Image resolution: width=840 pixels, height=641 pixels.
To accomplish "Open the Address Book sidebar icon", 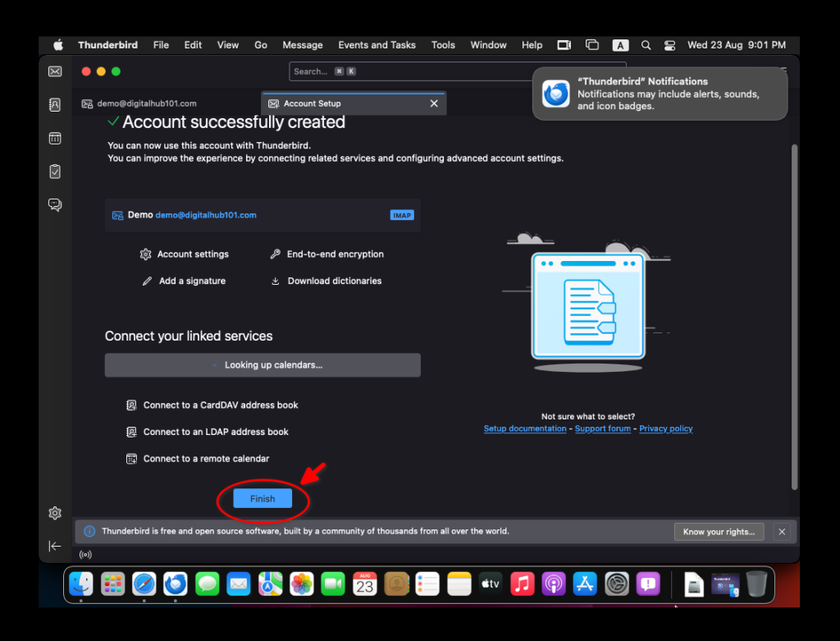I will (x=55, y=104).
